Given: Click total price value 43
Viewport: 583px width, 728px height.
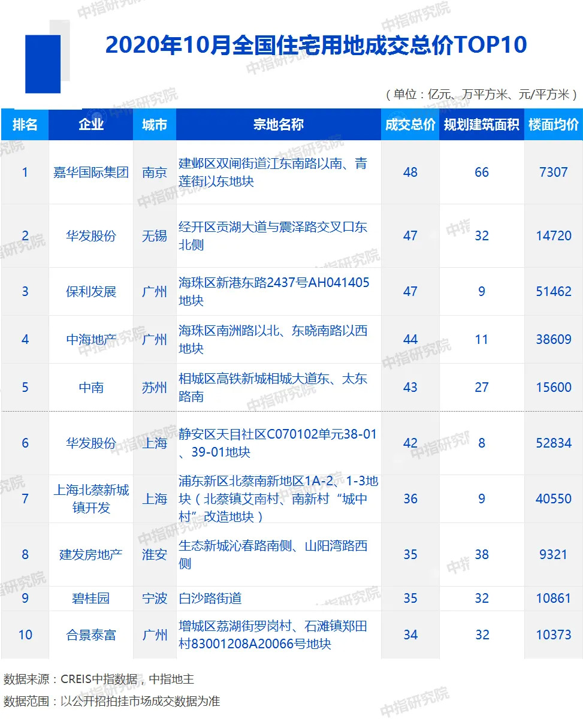Looking at the screenshot, I should [410, 388].
